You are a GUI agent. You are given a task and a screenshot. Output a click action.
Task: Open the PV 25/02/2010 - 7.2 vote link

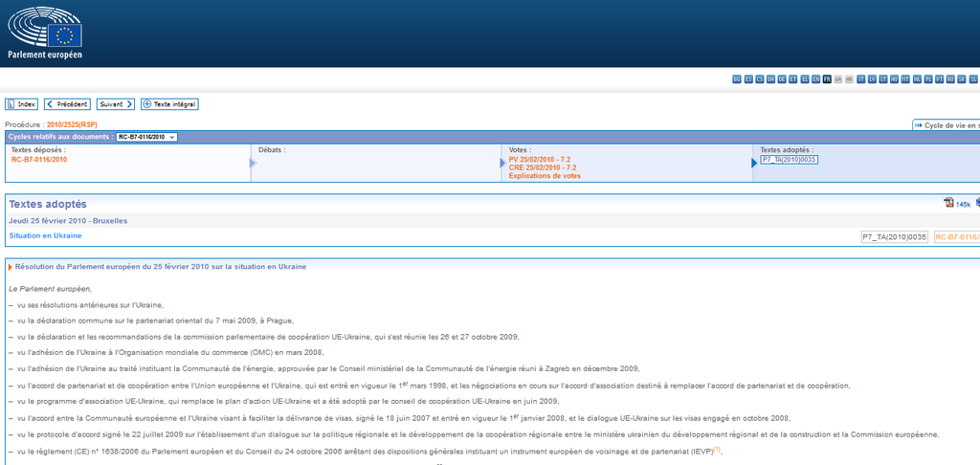coord(540,160)
